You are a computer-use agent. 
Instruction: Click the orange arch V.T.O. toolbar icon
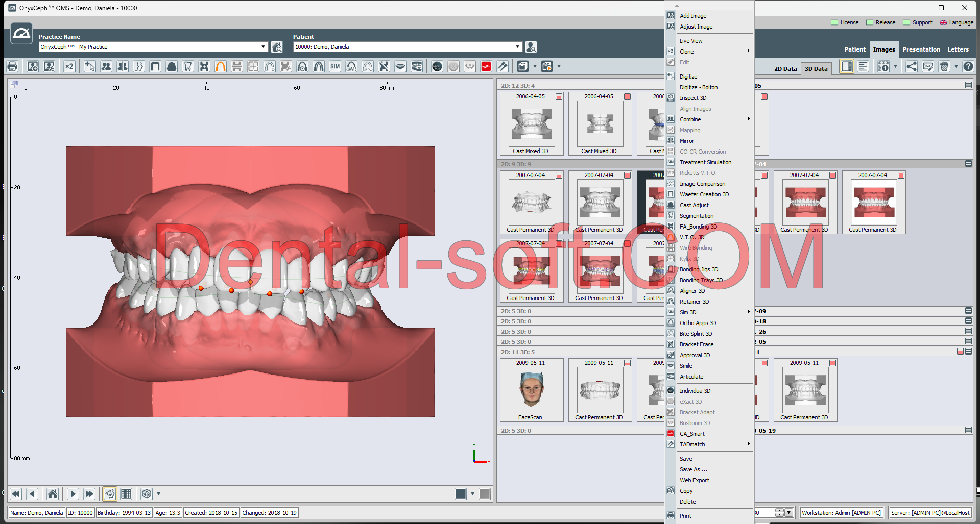click(221, 67)
